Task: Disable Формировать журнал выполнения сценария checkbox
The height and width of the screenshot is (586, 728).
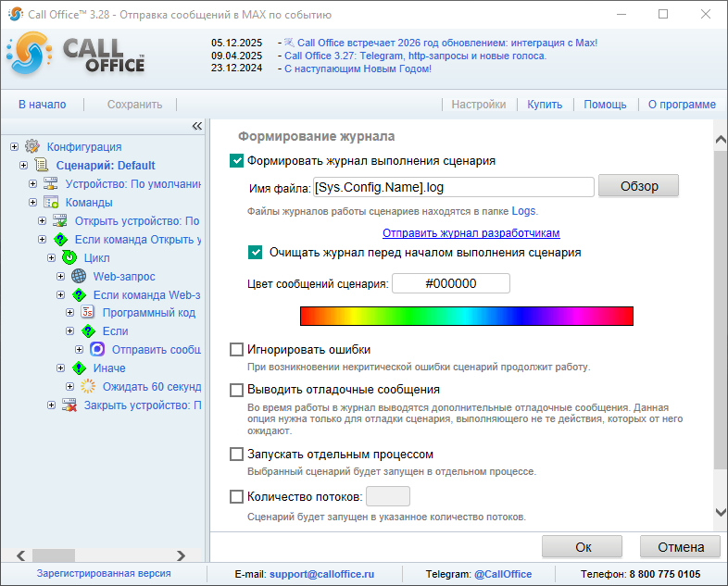Action: tap(237, 160)
